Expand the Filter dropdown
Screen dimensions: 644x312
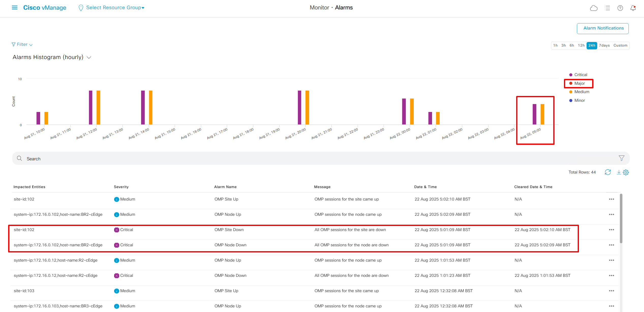(x=22, y=45)
